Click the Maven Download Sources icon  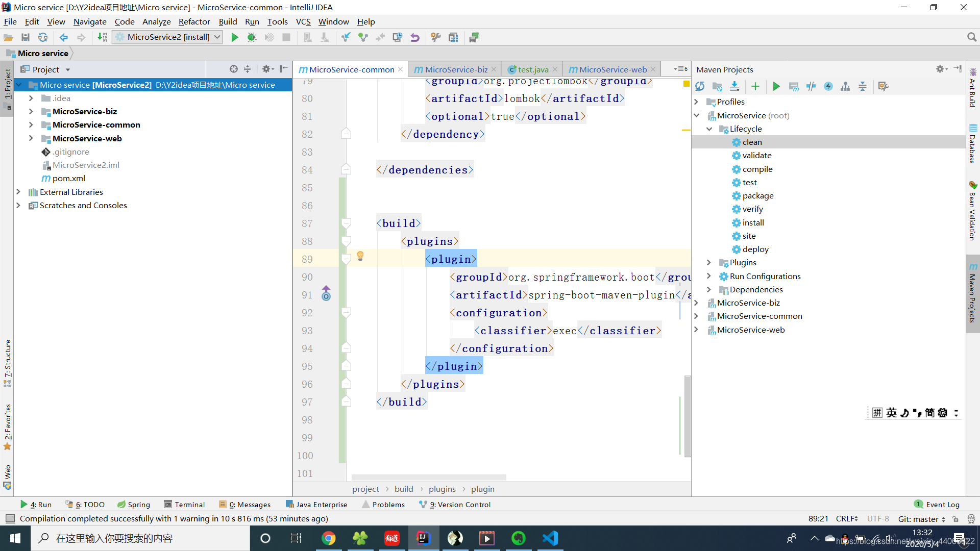(734, 86)
